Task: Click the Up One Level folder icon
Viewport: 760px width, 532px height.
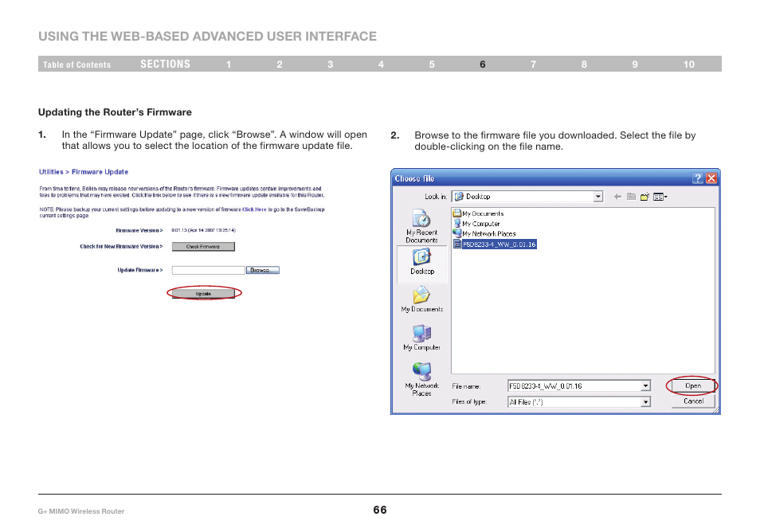Action: 631,197
